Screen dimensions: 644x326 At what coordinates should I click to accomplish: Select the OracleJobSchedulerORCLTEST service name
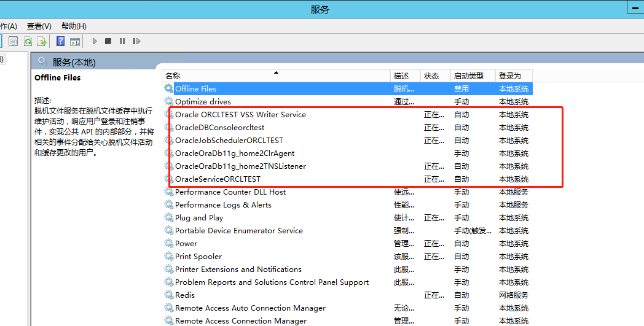coord(229,141)
